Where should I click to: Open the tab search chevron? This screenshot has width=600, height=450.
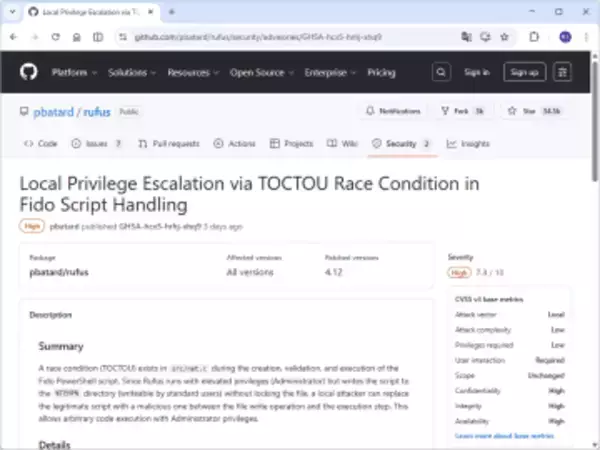[x=12, y=12]
